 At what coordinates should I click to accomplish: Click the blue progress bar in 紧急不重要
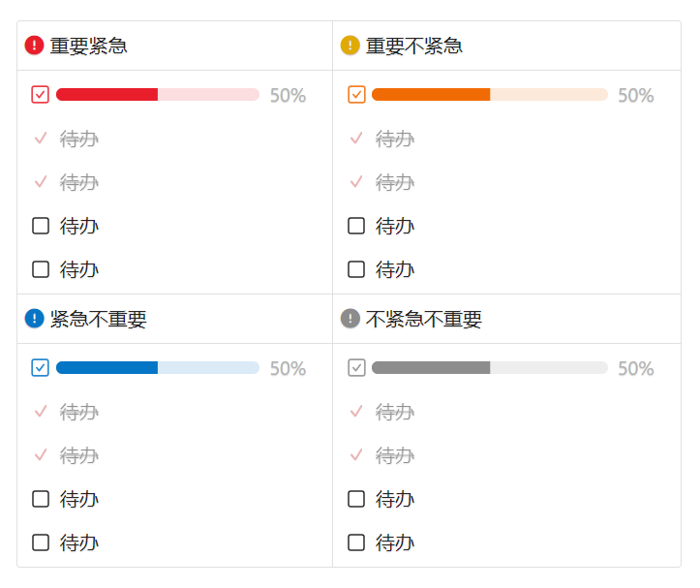point(158,368)
